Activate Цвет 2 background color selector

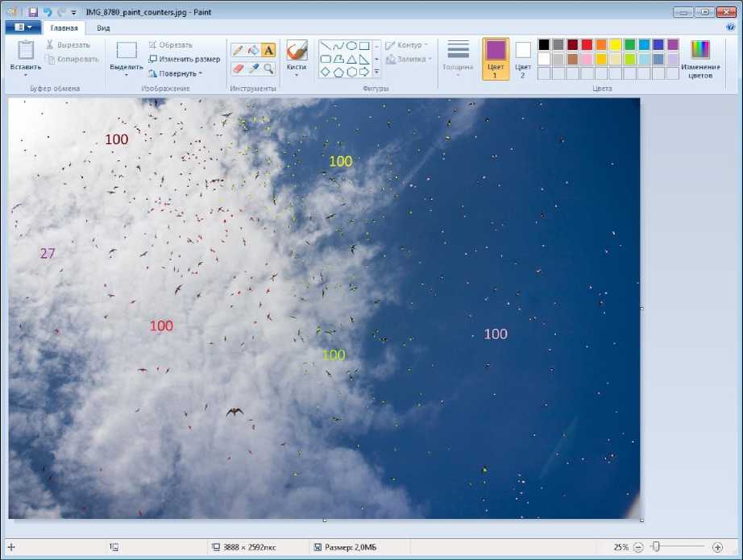[x=523, y=58]
